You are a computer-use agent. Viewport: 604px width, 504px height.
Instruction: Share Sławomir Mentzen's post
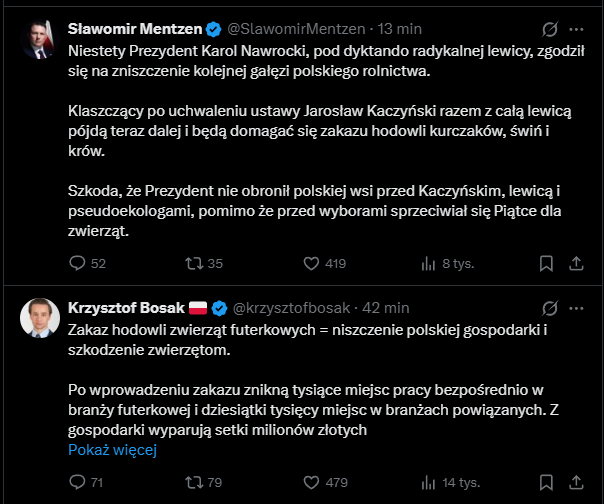click(576, 264)
